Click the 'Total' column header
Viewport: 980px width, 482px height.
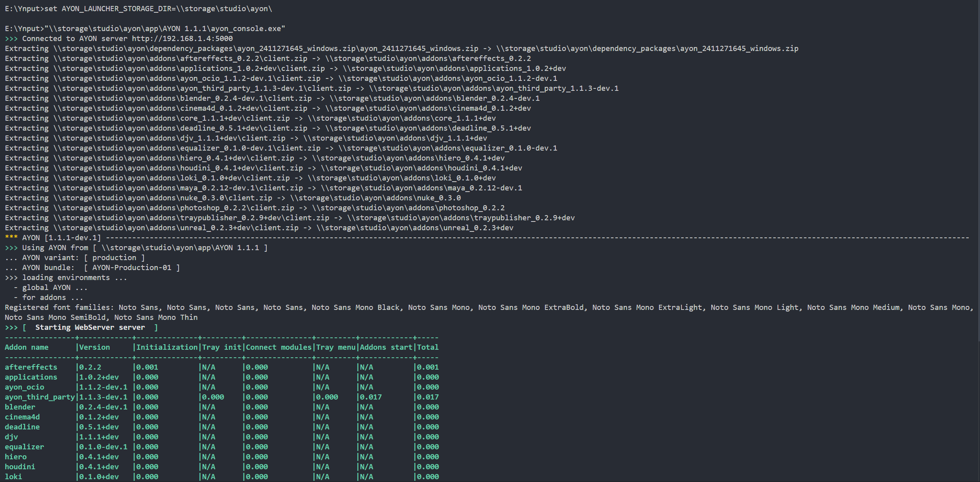pos(428,347)
